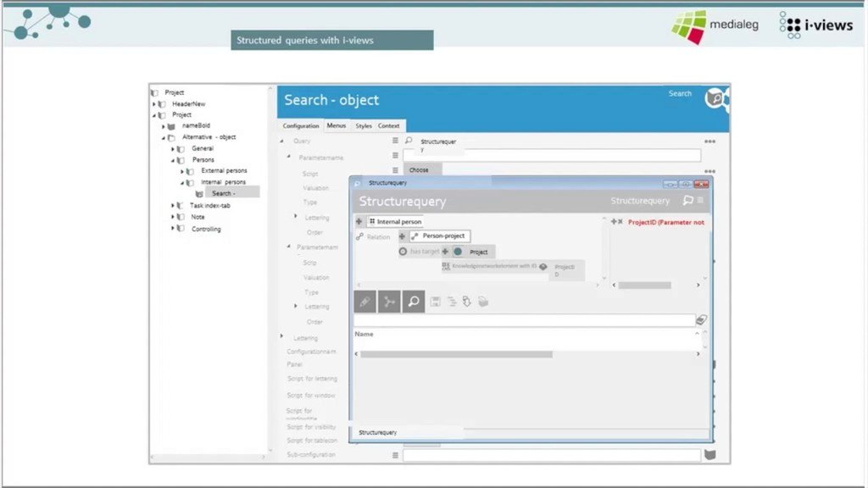868x488 pixels.
Task: Click the save disk icon in Structurequery
Action: (436, 302)
